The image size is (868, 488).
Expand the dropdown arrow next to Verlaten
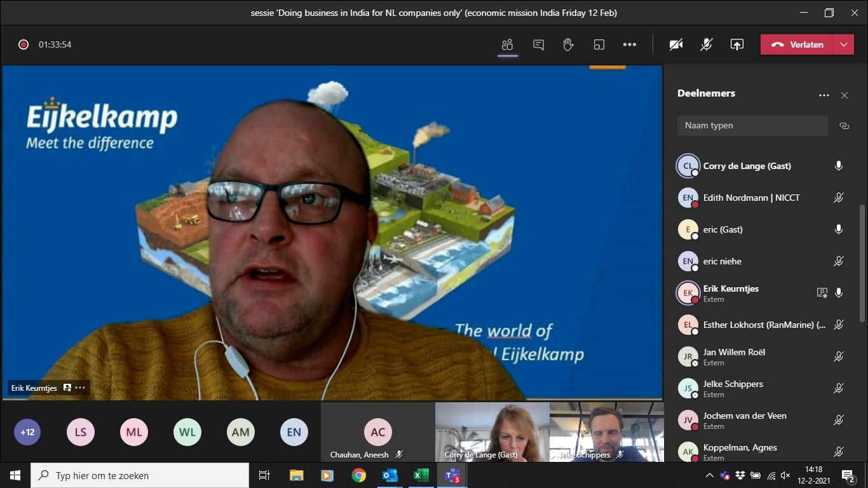[x=843, y=44]
